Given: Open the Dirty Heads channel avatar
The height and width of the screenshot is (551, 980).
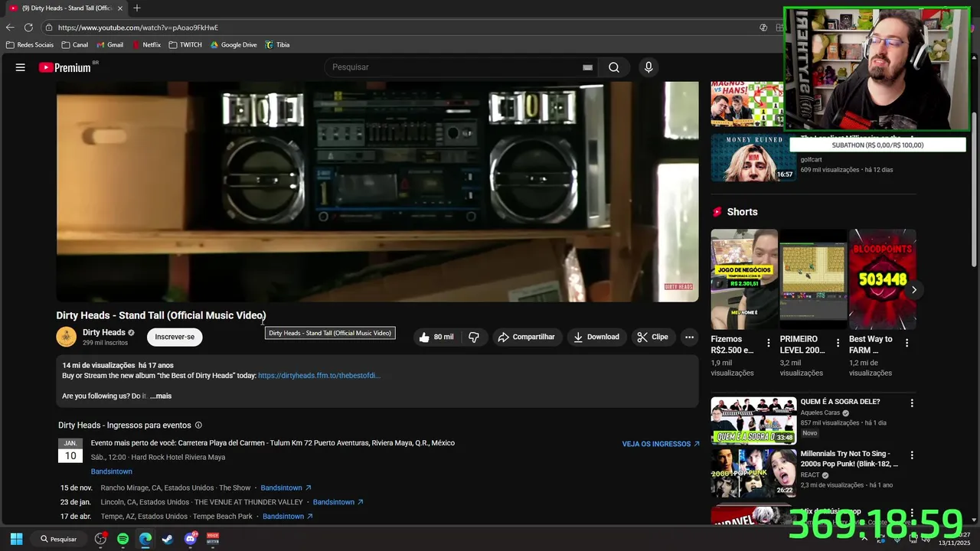Looking at the screenshot, I should (x=67, y=337).
